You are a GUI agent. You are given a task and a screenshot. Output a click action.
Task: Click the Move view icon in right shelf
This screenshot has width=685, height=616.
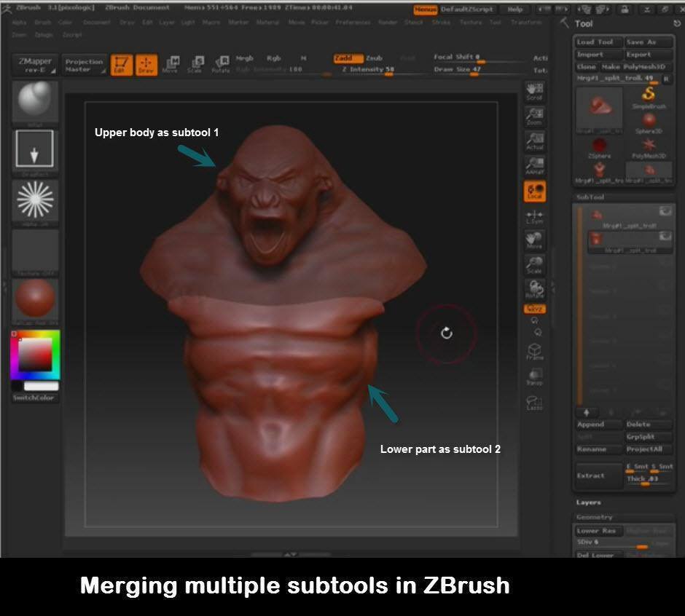[535, 241]
